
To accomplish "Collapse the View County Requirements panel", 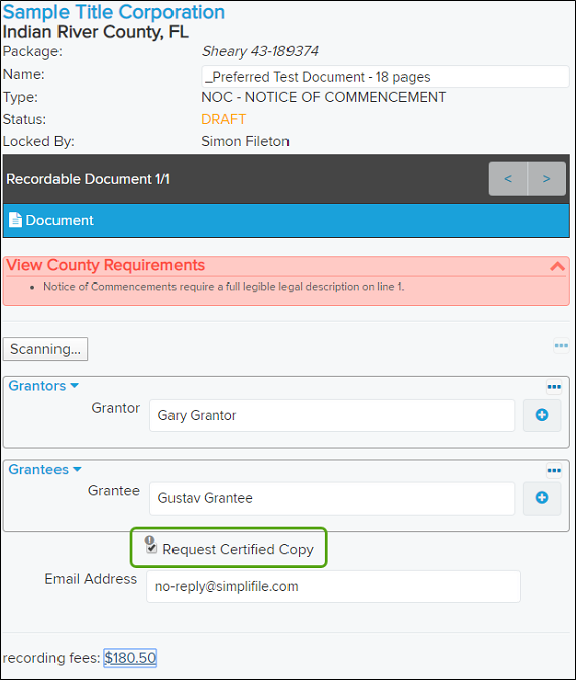I will point(557,266).
